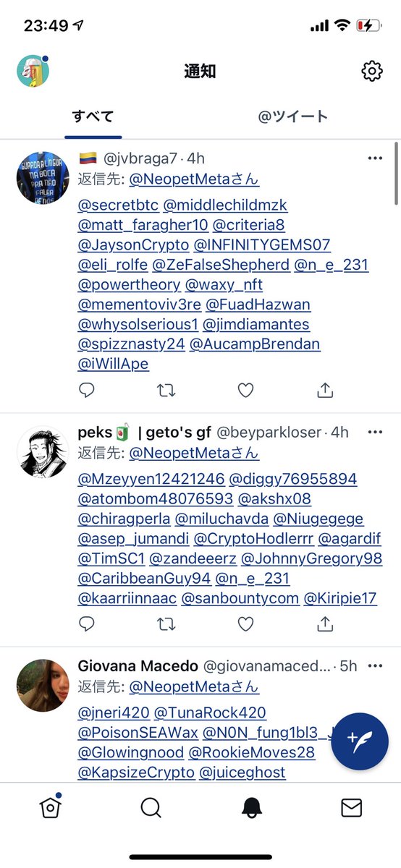Like @jvbraga7's tweet with heart

tap(246, 391)
